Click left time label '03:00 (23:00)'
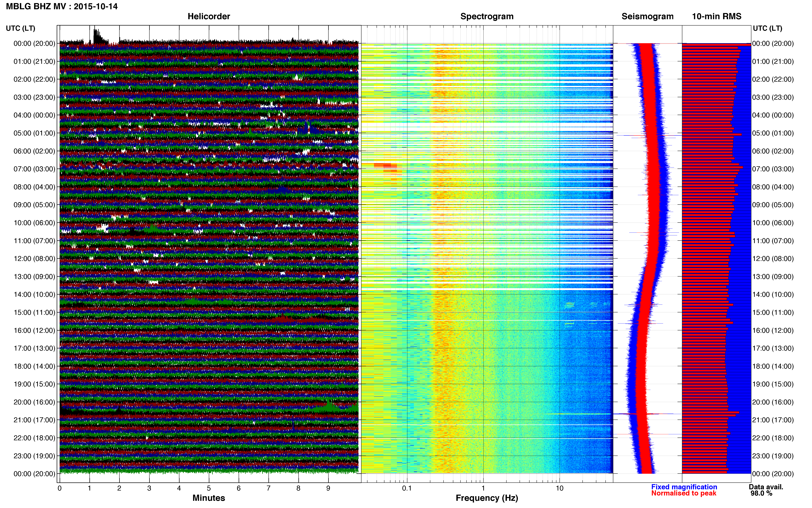 pyautogui.click(x=34, y=97)
